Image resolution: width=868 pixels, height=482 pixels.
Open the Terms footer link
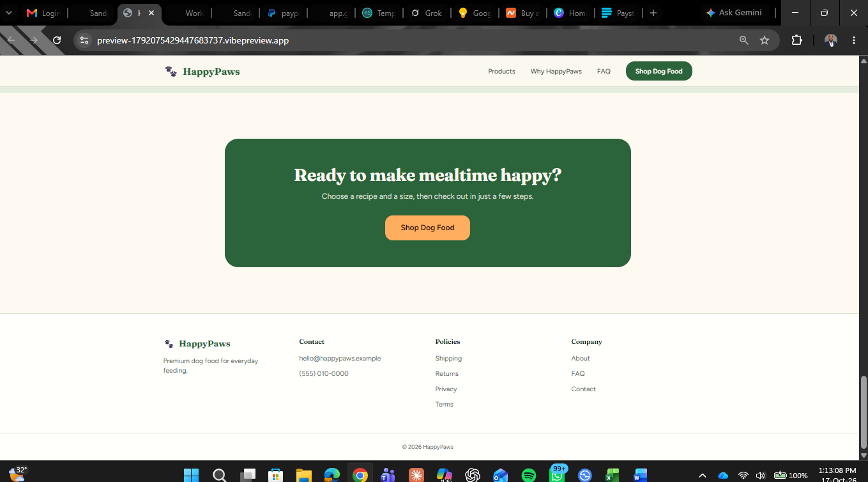(x=444, y=405)
